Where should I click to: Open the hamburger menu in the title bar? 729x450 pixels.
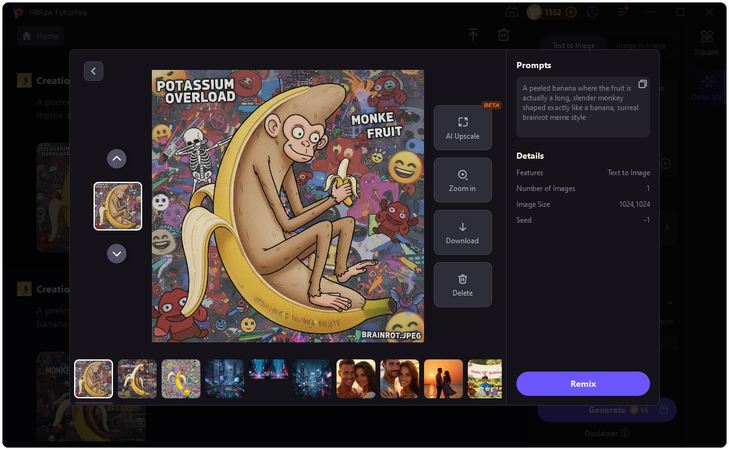(x=622, y=13)
